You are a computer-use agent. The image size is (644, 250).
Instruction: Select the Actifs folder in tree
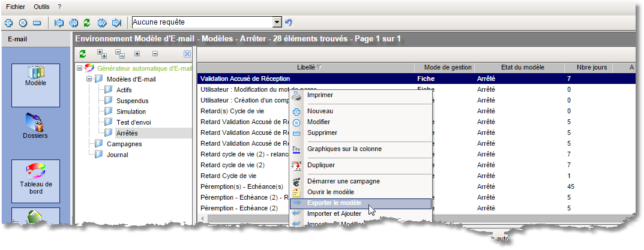coord(124,90)
